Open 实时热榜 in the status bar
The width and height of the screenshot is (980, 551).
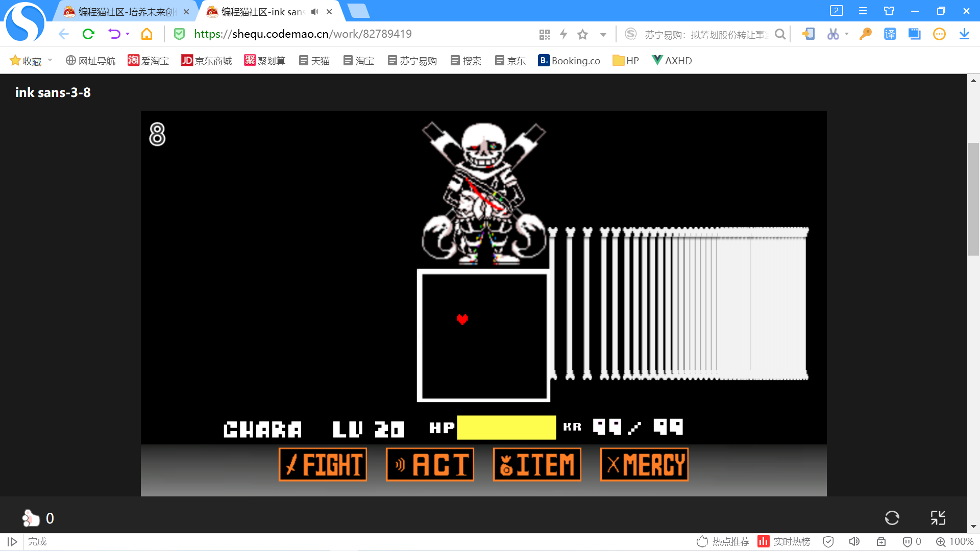point(785,542)
